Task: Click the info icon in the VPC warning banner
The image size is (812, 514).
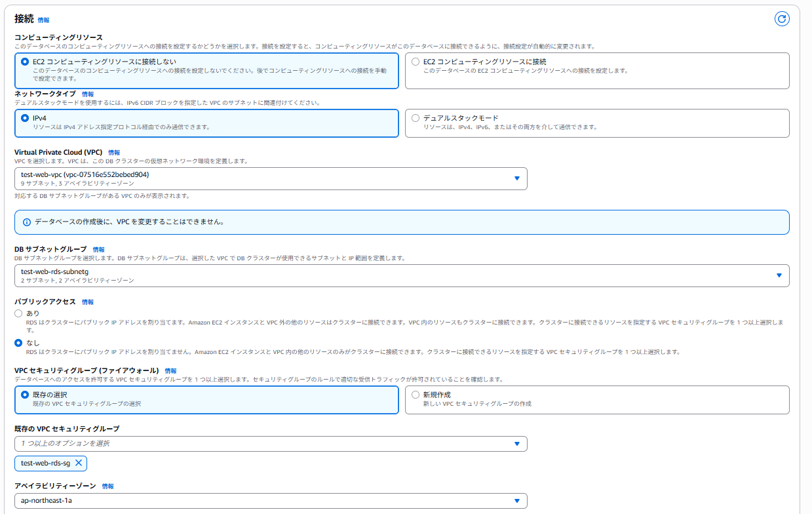Action: click(27, 222)
